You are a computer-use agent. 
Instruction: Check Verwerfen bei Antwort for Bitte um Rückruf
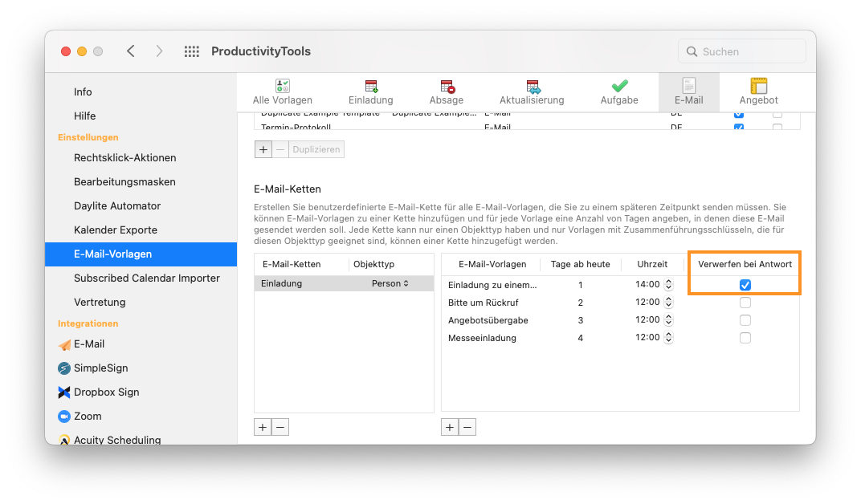(x=745, y=303)
